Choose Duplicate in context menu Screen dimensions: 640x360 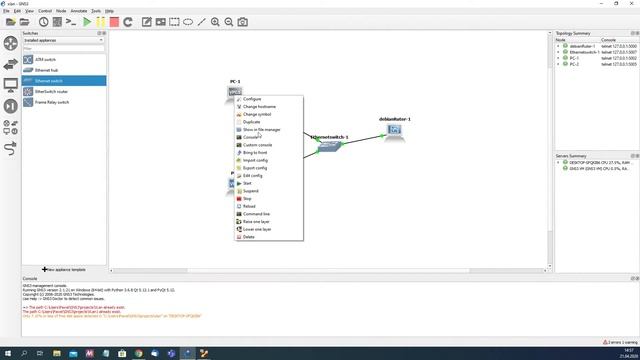click(269, 122)
